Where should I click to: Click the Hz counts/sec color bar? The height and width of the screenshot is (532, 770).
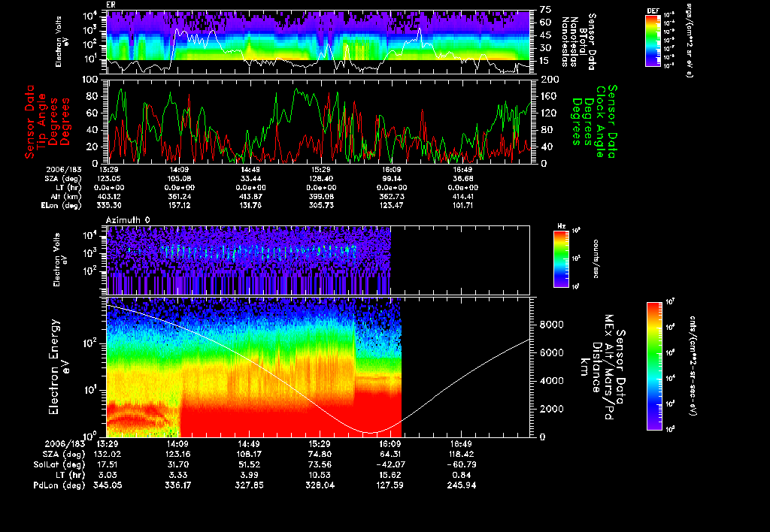[561, 258]
